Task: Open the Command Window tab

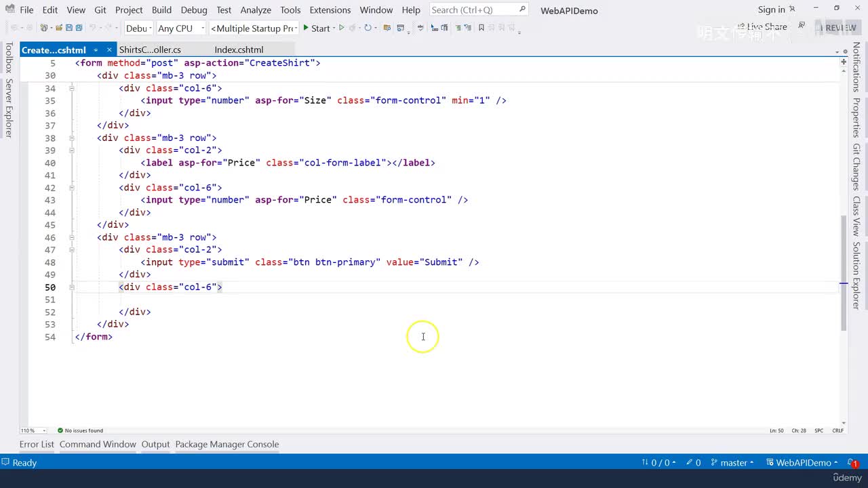Action: [x=98, y=445]
